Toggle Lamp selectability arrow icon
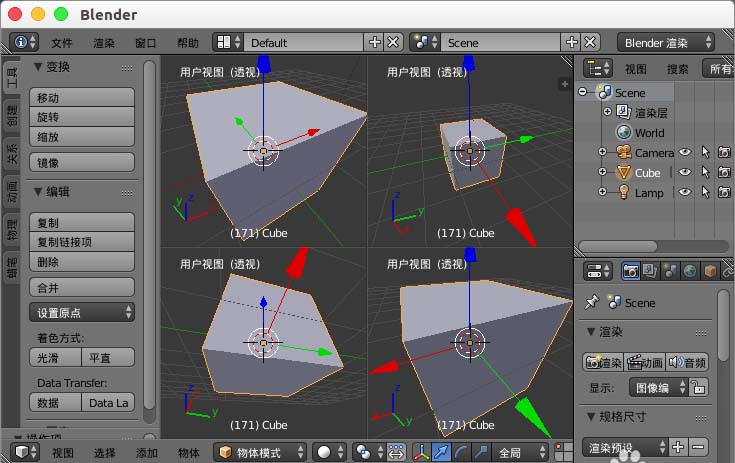The width and height of the screenshot is (735, 463). coord(705,192)
